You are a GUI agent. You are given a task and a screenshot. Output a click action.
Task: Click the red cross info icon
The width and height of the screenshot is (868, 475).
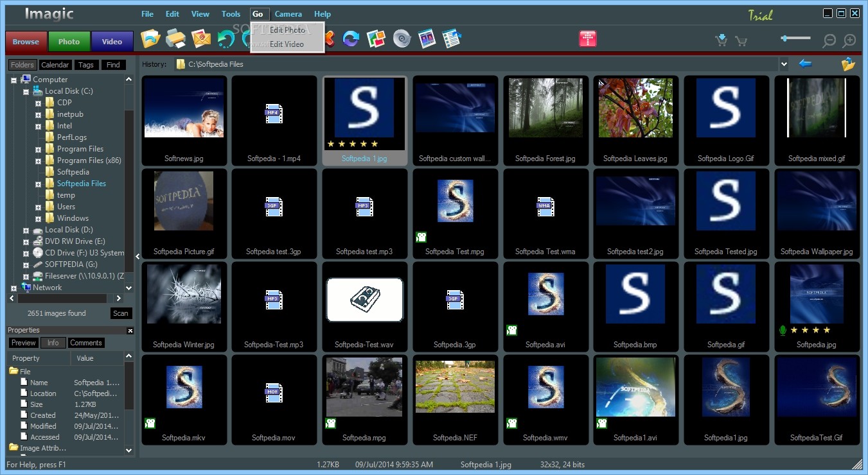pyautogui.click(x=587, y=39)
